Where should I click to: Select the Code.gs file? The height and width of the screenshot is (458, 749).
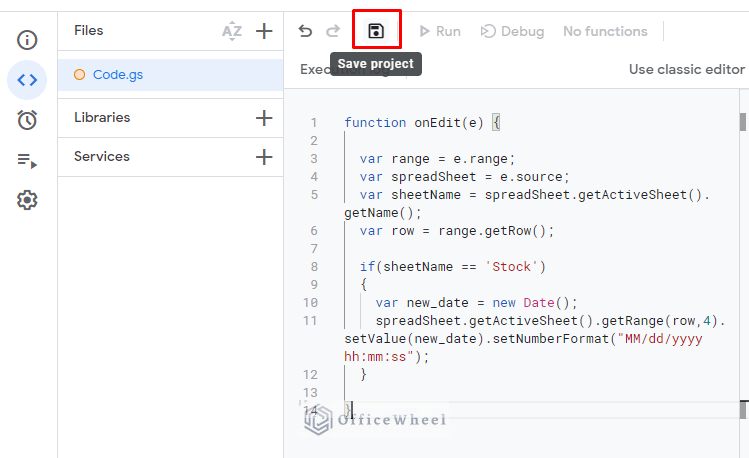171,75
